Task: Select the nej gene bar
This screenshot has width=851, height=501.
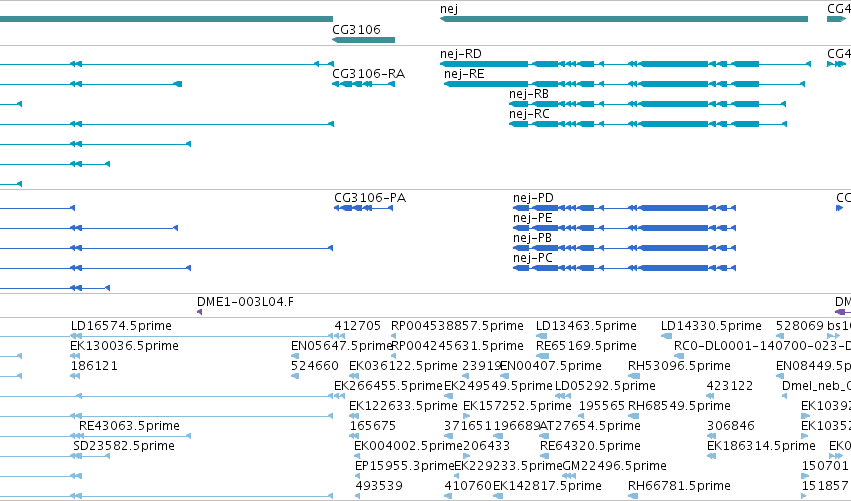Action: point(624,19)
